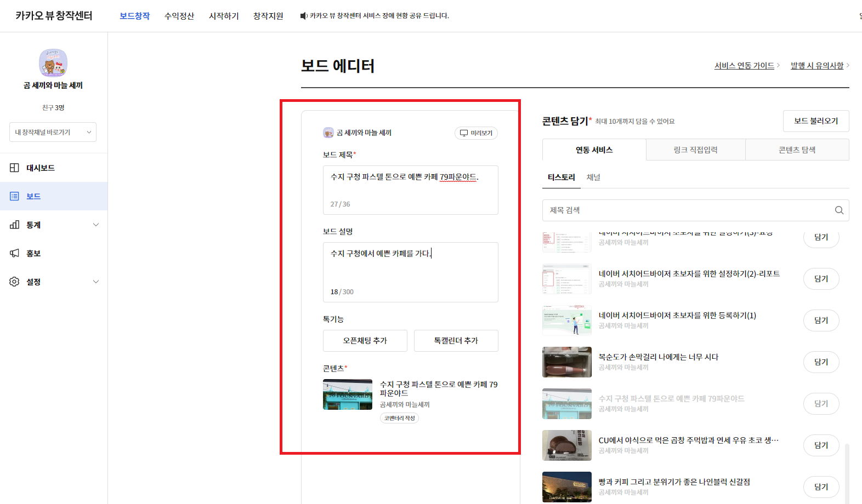
Task: Click the promotion megaphone icon
Action: (x=15, y=253)
